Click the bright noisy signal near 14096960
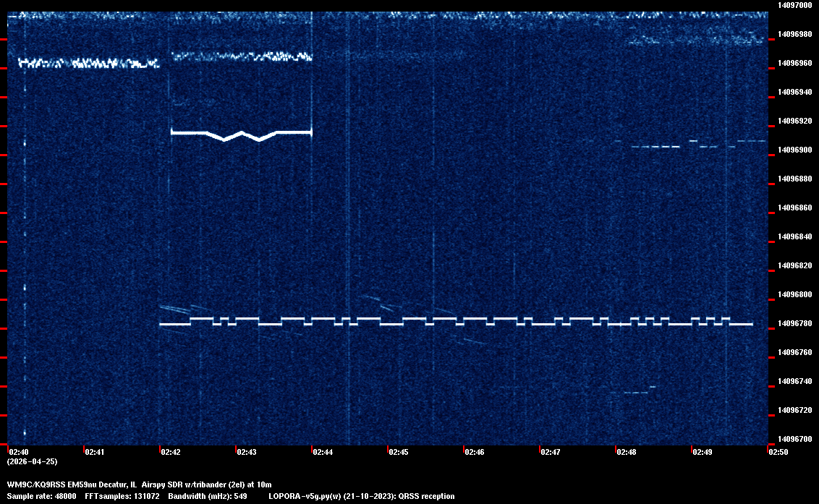Viewport: 819px width, 504px height. [87, 64]
